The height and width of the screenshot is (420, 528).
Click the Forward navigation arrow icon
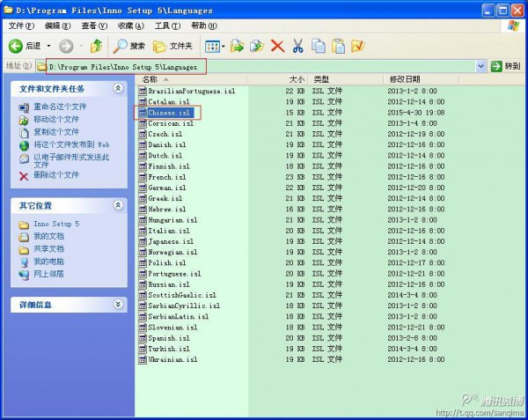coord(66,46)
